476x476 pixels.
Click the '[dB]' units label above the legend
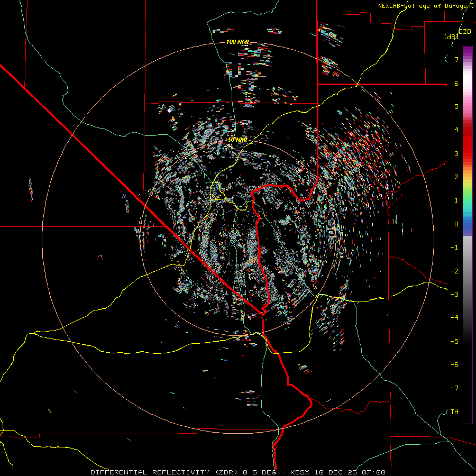coord(452,37)
